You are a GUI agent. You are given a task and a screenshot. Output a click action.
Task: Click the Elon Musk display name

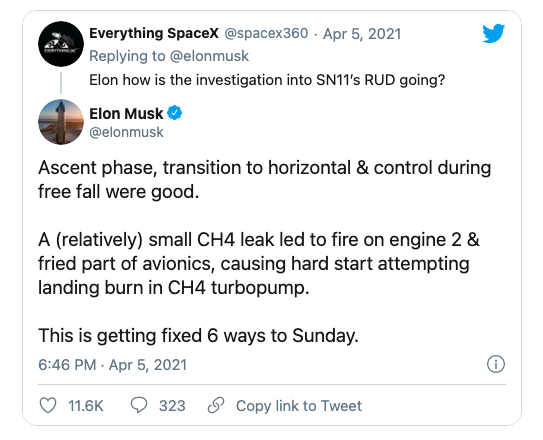tap(126, 114)
